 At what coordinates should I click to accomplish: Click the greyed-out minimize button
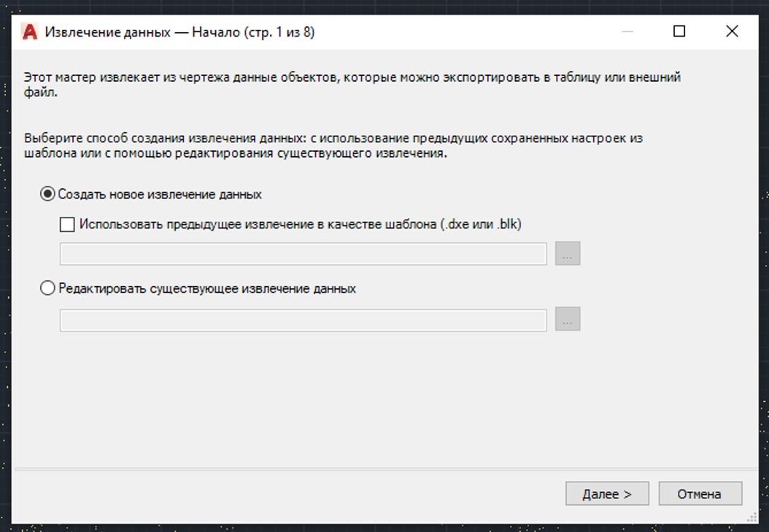tap(627, 31)
